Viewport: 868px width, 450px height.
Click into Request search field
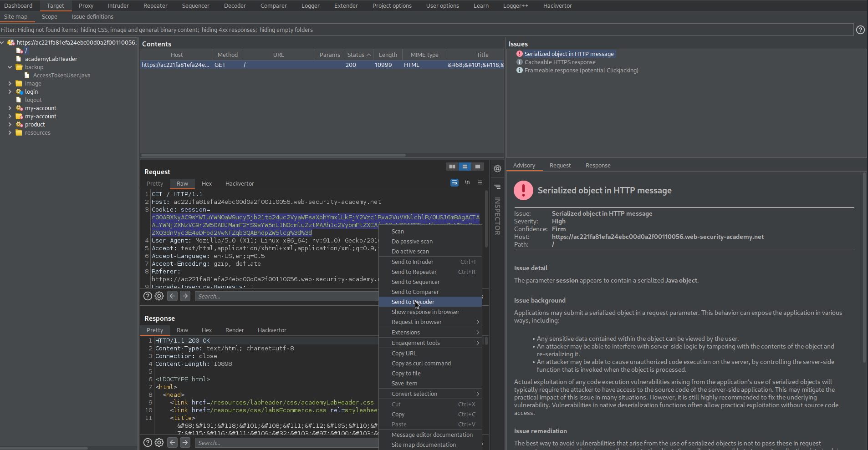click(286, 296)
